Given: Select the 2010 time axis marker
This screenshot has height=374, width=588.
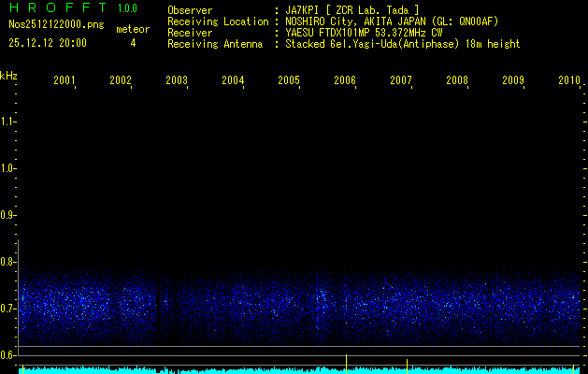Looking at the screenshot, I should (x=569, y=81).
